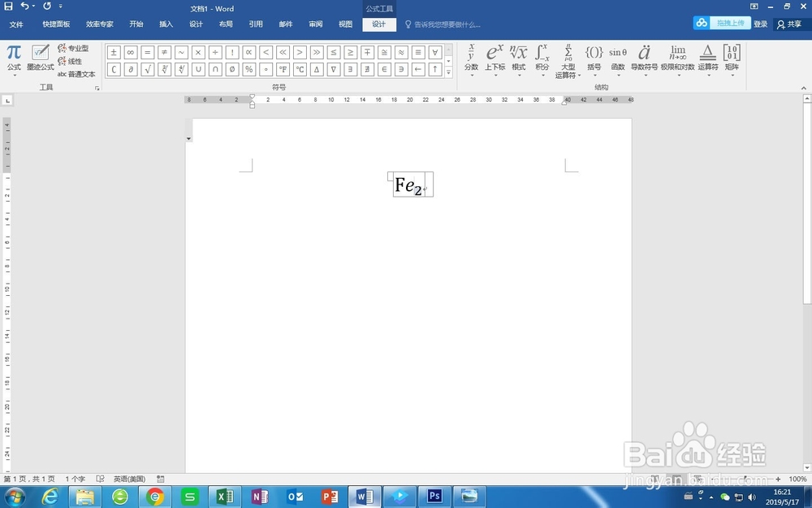This screenshot has height=508, width=812.
Task: Switch to the 布局 tab
Action: (226, 24)
